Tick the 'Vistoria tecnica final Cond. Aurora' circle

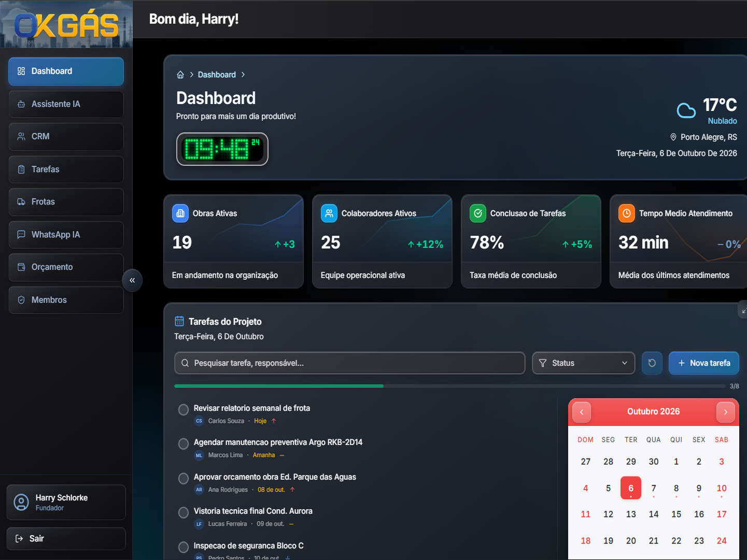coord(184,513)
